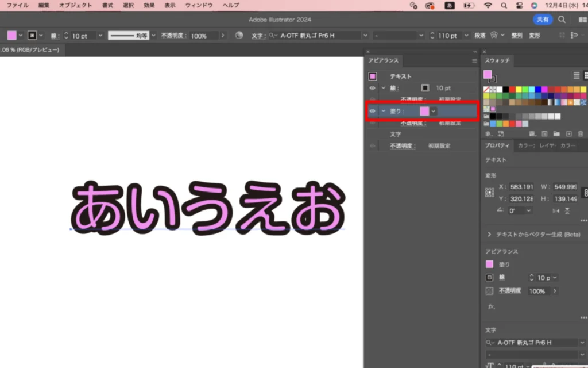
Task: Open the font family dropdown in control bar
Action: point(365,36)
